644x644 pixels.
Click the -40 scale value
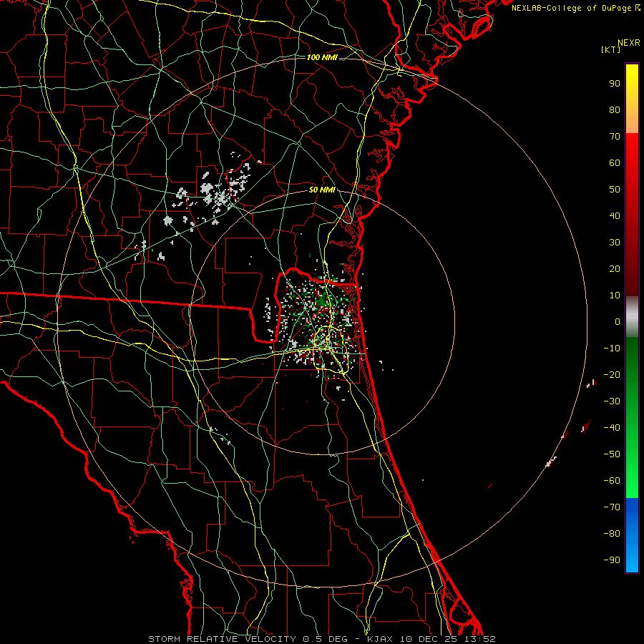[x=612, y=428]
